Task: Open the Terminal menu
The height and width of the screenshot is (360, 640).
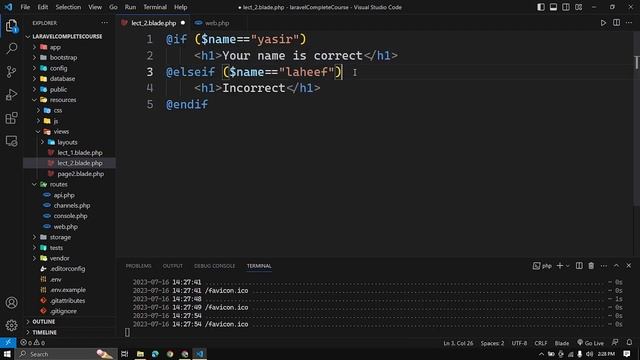Action: 155,7
